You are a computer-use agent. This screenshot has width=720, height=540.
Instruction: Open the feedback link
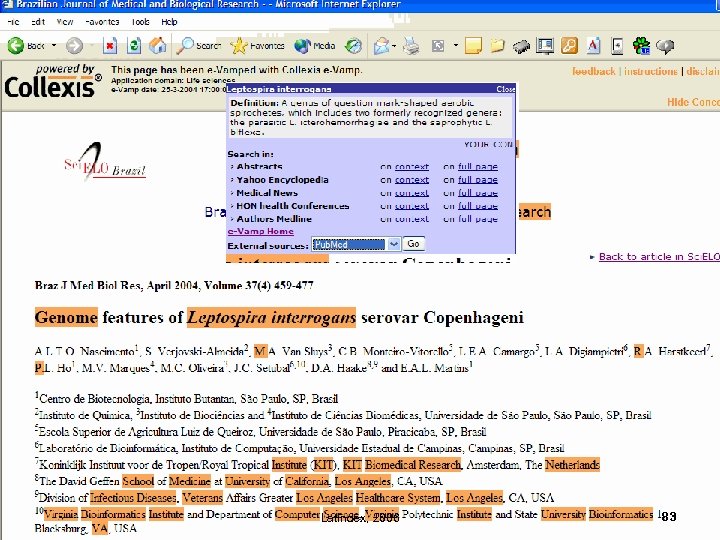pyautogui.click(x=593, y=71)
